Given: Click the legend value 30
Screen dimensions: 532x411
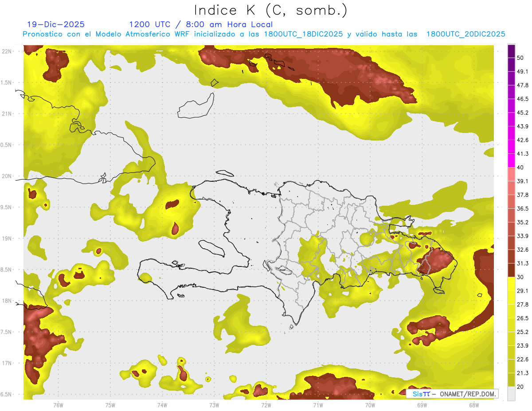Looking at the screenshot, I should click(x=520, y=278).
